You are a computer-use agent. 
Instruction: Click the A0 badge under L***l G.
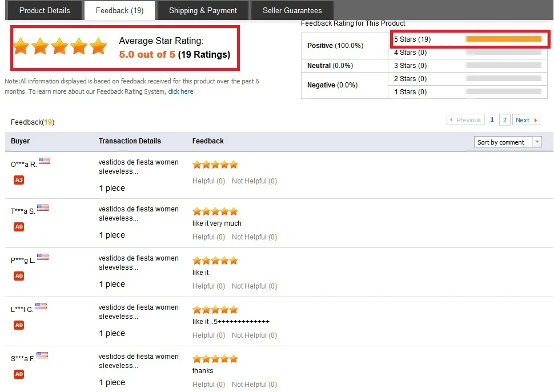pos(19,325)
